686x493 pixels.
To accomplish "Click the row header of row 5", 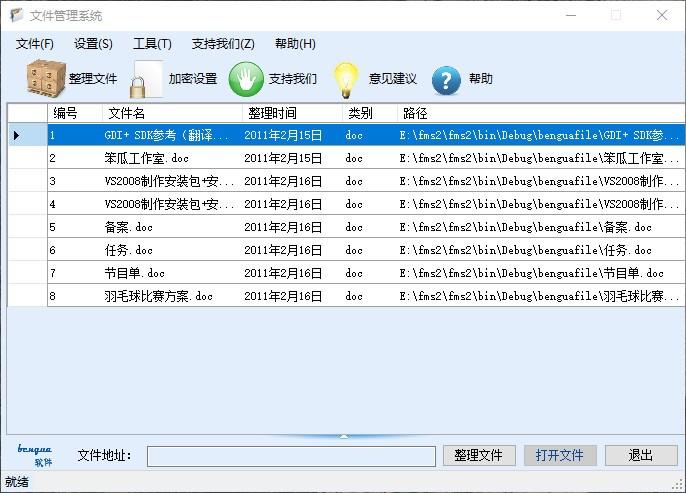I will tap(28, 227).
